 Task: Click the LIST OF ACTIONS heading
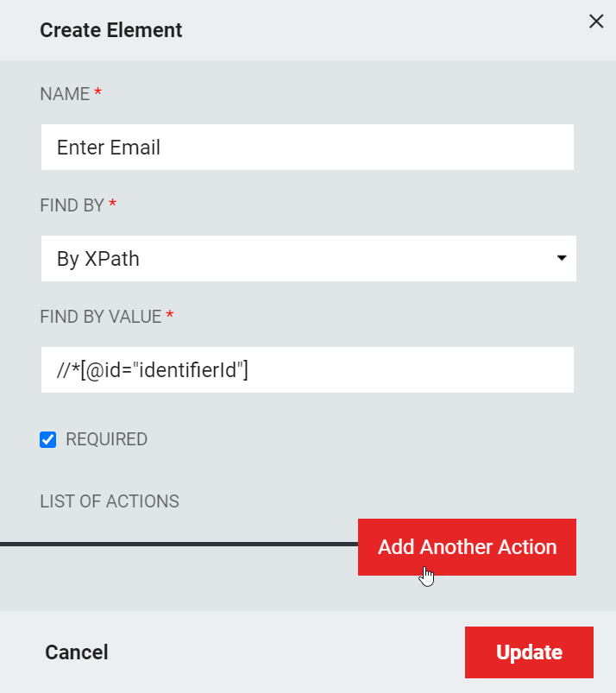pyautogui.click(x=110, y=501)
